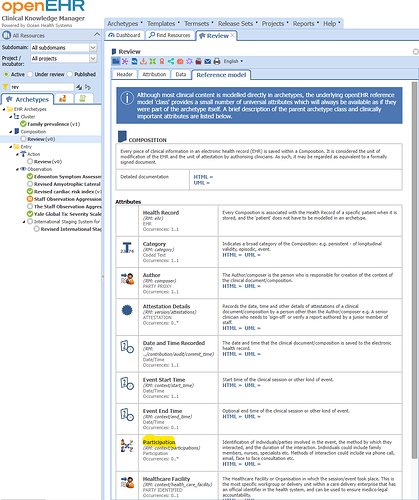Viewport: 419px width, 500px height.
Task: Select Yale Global Tic Severity Scale item
Action: [67, 214]
